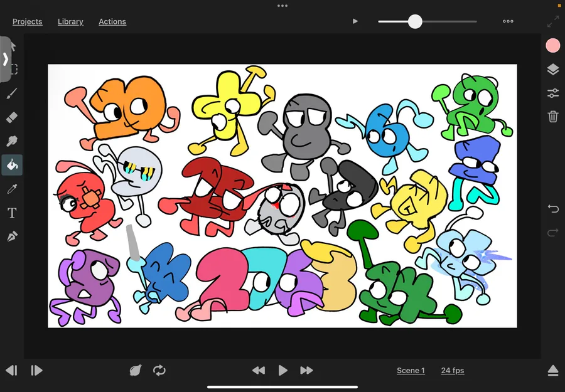The image size is (565, 392).
Task: Select the Paint Bucket fill tool
Action: tap(12, 165)
